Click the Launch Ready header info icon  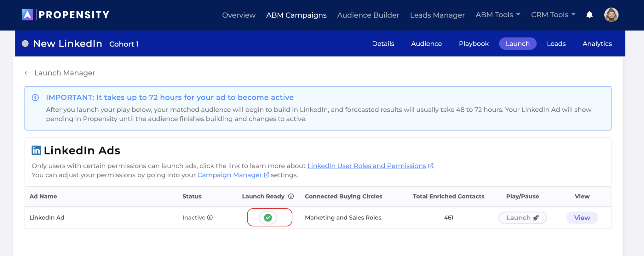291,196
